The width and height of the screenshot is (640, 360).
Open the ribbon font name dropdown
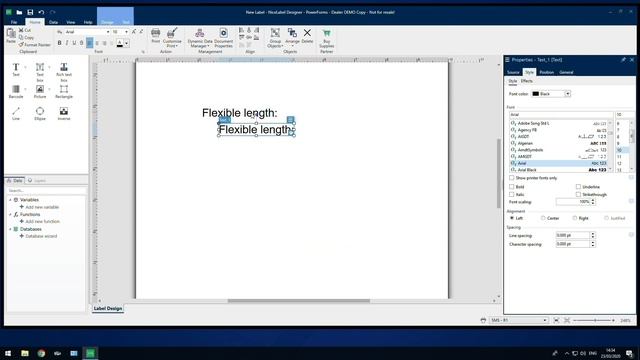(108, 32)
